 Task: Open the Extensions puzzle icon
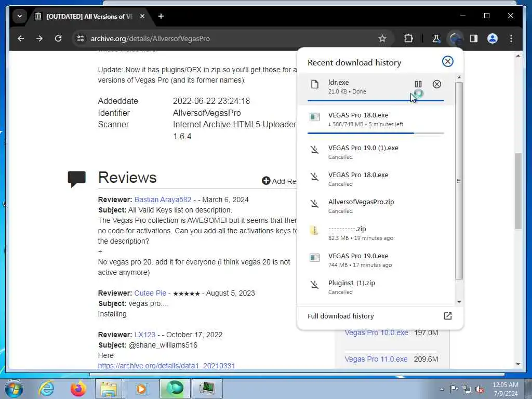(408, 38)
